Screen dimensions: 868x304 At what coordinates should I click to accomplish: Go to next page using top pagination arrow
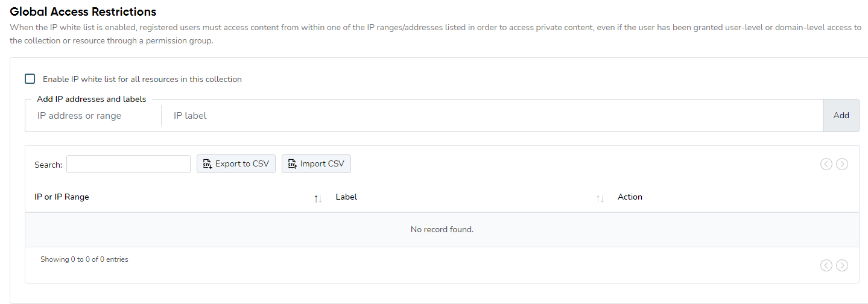point(842,164)
